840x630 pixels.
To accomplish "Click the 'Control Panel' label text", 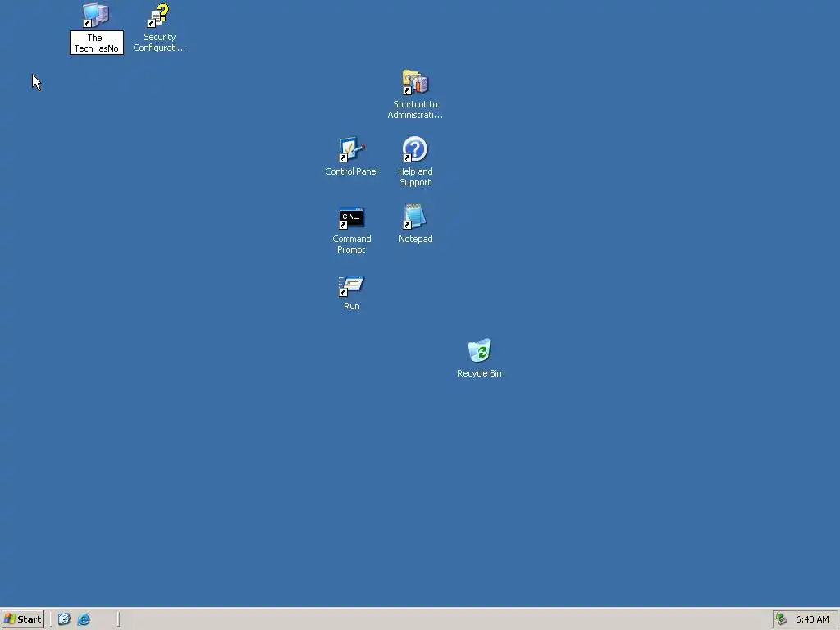I will tap(351, 171).
